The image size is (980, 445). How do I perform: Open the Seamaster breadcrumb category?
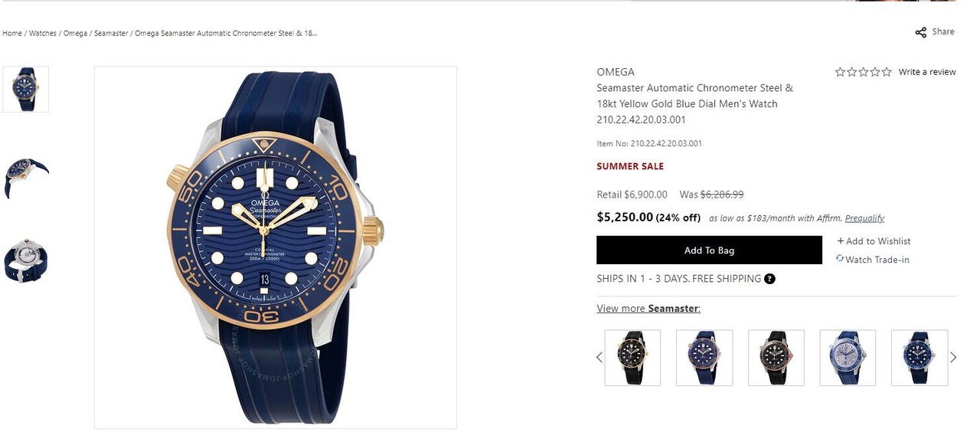pyautogui.click(x=111, y=34)
